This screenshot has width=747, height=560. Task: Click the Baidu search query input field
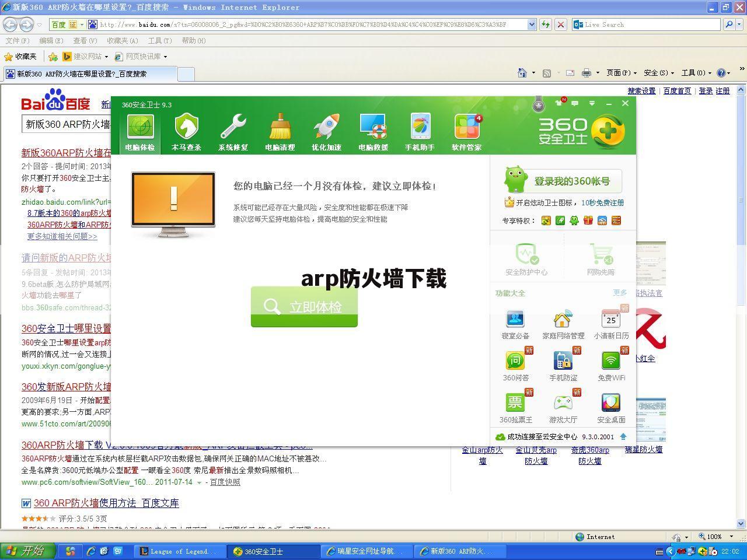[67, 124]
